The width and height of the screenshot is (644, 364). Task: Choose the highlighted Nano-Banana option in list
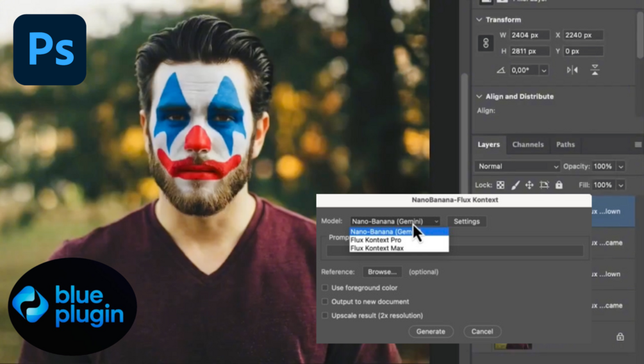tap(399, 232)
